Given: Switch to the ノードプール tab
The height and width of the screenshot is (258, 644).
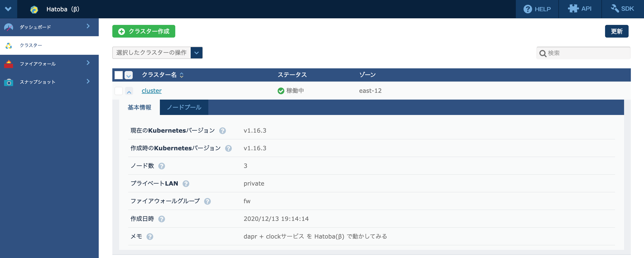Looking at the screenshot, I should (x=184, y=107).
